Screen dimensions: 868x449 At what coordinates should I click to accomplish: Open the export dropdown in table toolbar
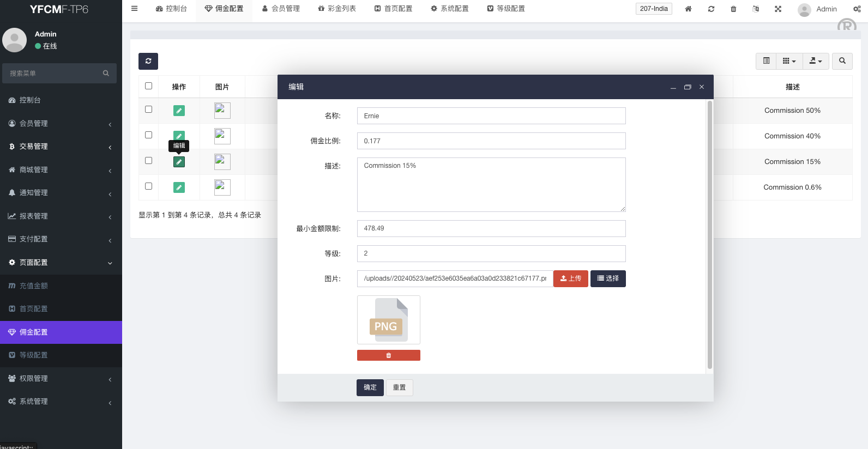click(815, 61)
